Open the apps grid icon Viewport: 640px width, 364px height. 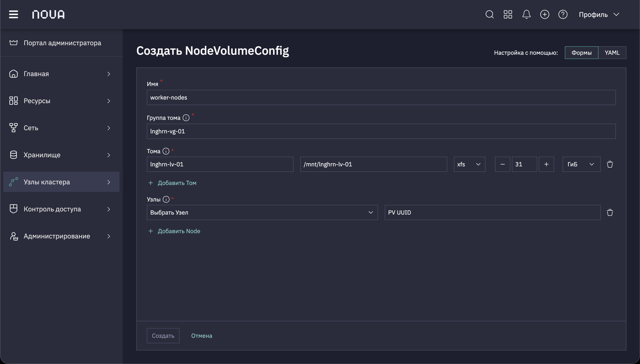pyautogui.click(x=508, y=14)
